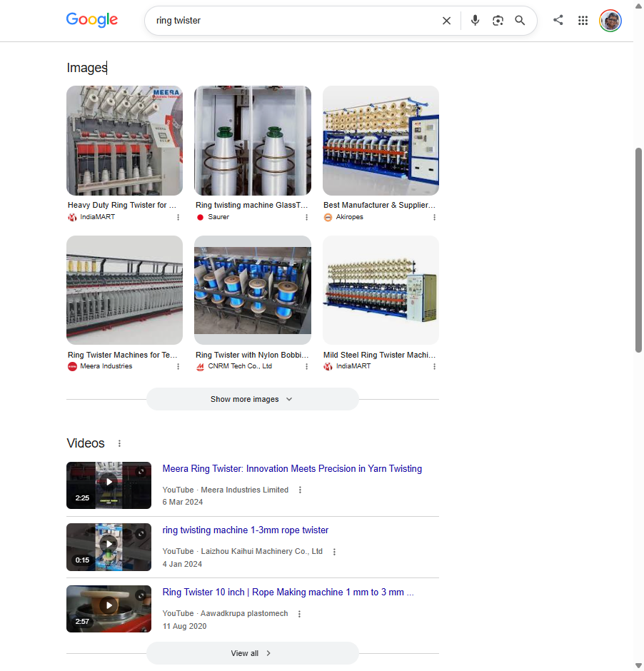Click 'Ring twisting machine GlassT...' caption
Screen dimensions: 644x671
click(251, 206)
